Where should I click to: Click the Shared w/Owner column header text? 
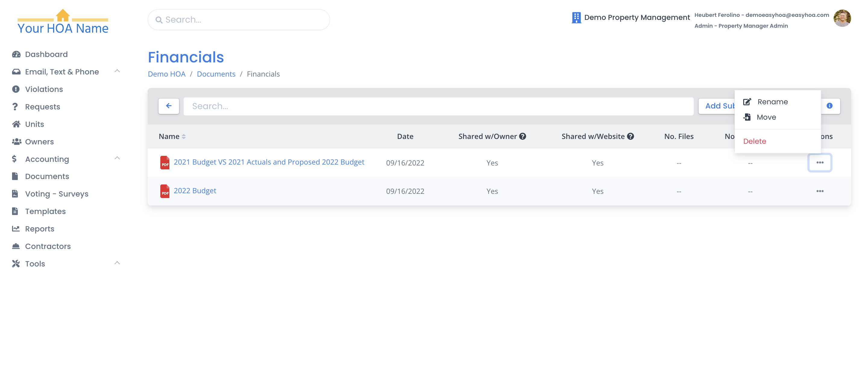pos(487,137)
